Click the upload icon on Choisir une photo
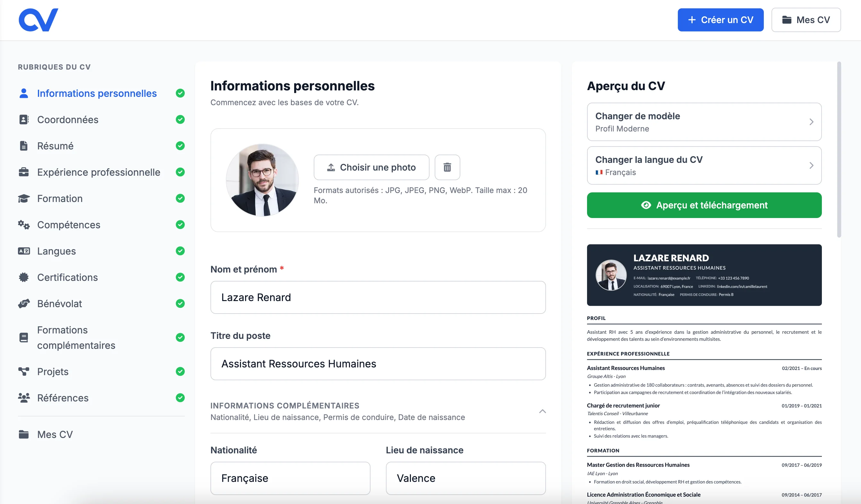 330,167
